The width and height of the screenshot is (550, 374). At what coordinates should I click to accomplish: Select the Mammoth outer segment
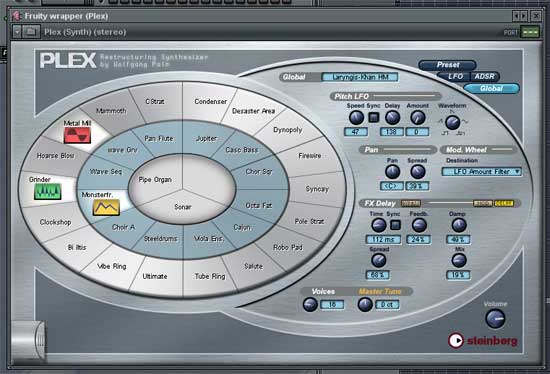111,111
